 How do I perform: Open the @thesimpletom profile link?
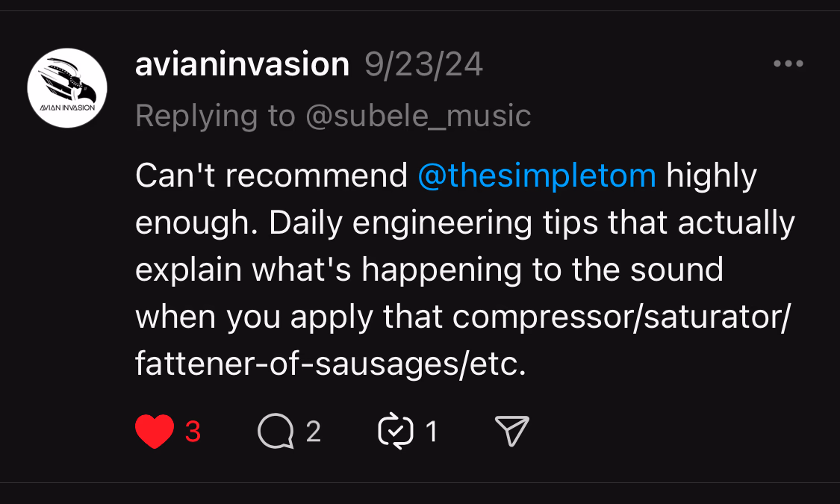(x=536, y=175)
